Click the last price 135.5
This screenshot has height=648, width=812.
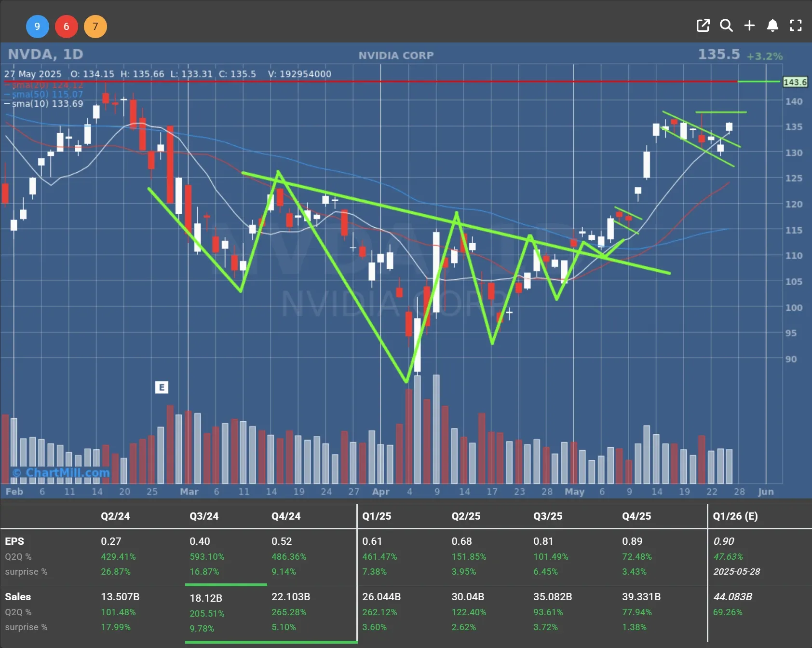719,54
